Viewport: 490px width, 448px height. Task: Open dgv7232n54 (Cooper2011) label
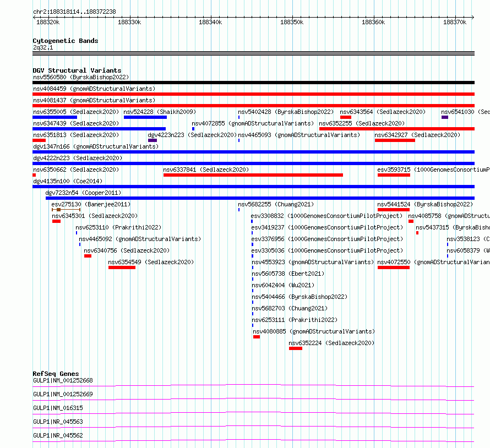[x=83, y=193]
